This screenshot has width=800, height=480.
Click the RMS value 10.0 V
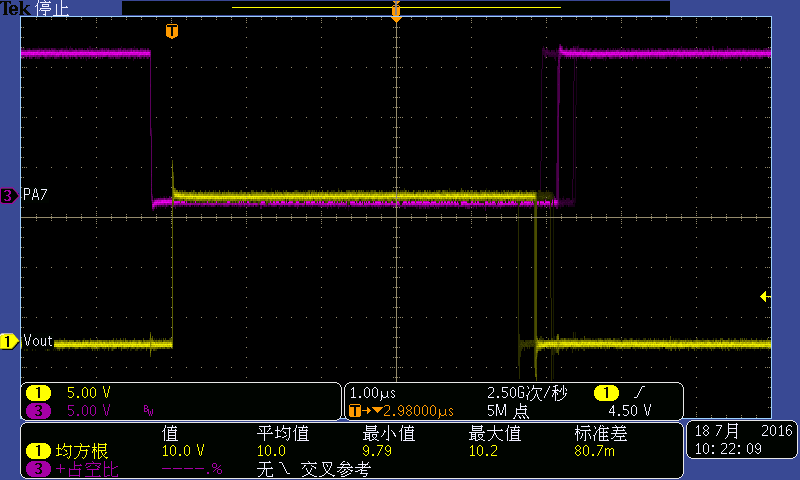183,451
